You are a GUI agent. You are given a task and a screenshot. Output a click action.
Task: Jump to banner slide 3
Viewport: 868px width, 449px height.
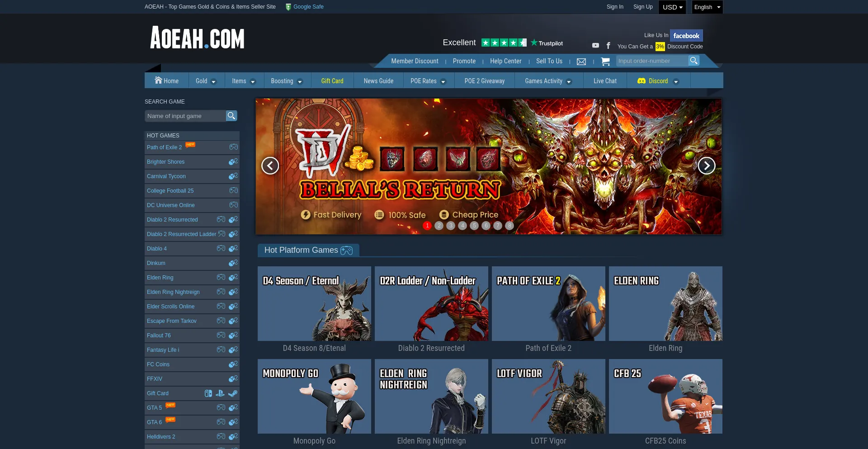(x=451, y=226)
